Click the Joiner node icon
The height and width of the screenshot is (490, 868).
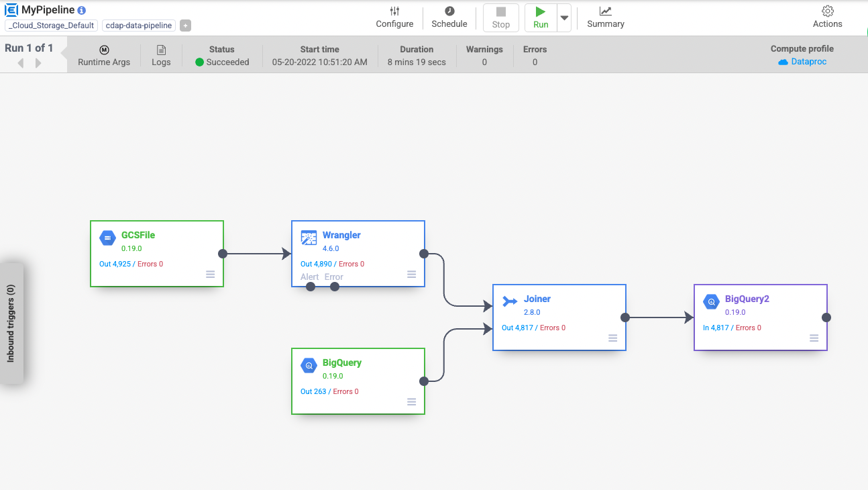click(x=510, y=301)
